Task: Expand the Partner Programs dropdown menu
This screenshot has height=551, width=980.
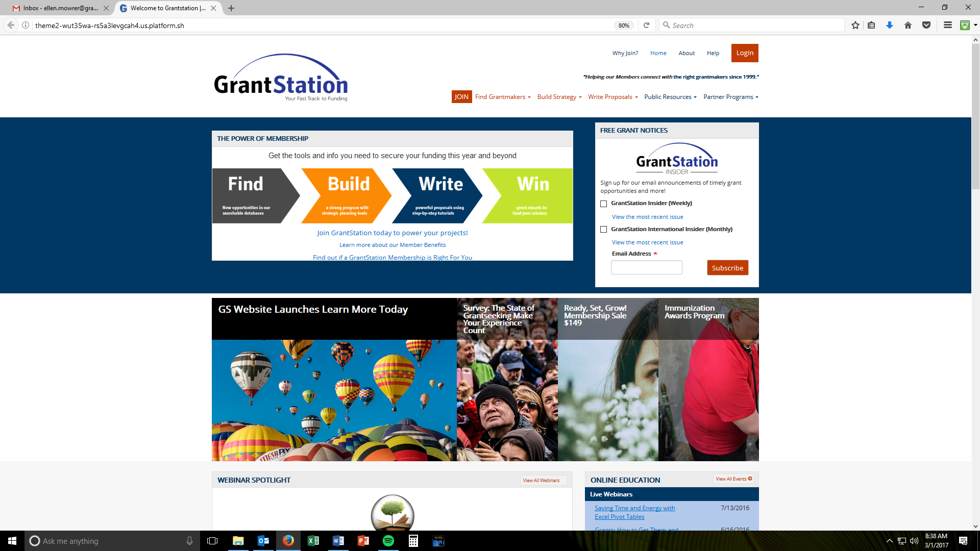Action: 730,97
